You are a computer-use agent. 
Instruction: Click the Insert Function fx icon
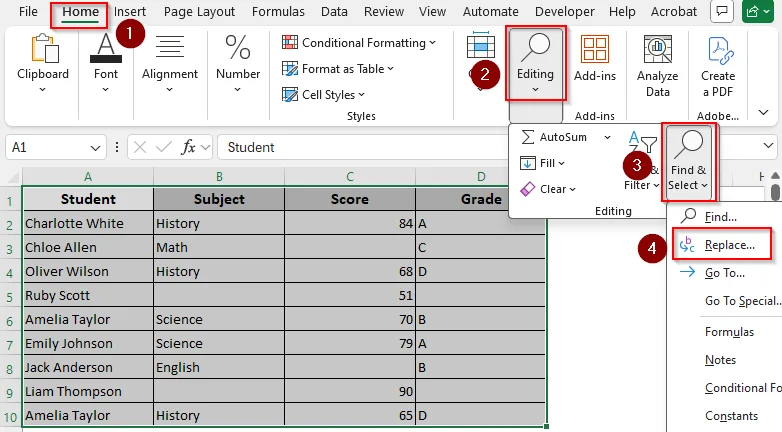(189, 147)
